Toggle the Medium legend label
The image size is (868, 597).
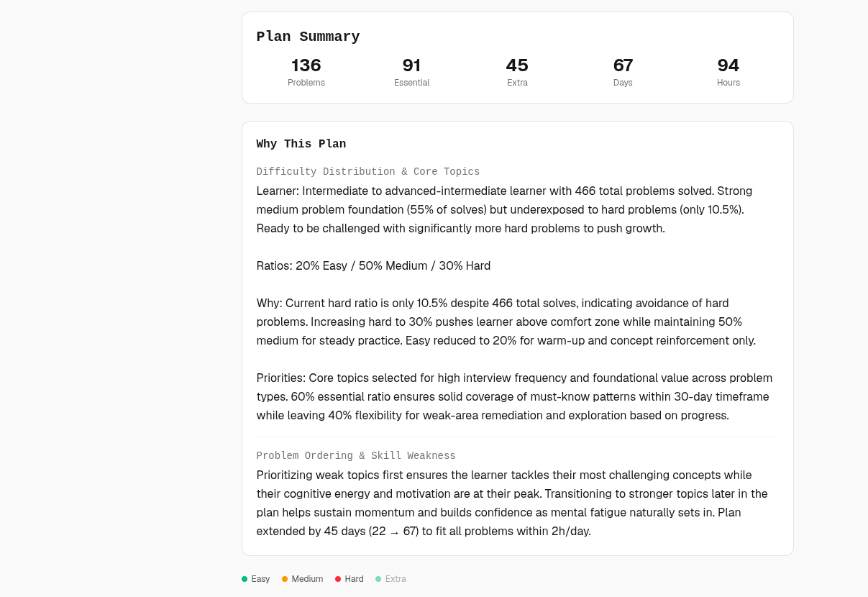coord(307,579)
